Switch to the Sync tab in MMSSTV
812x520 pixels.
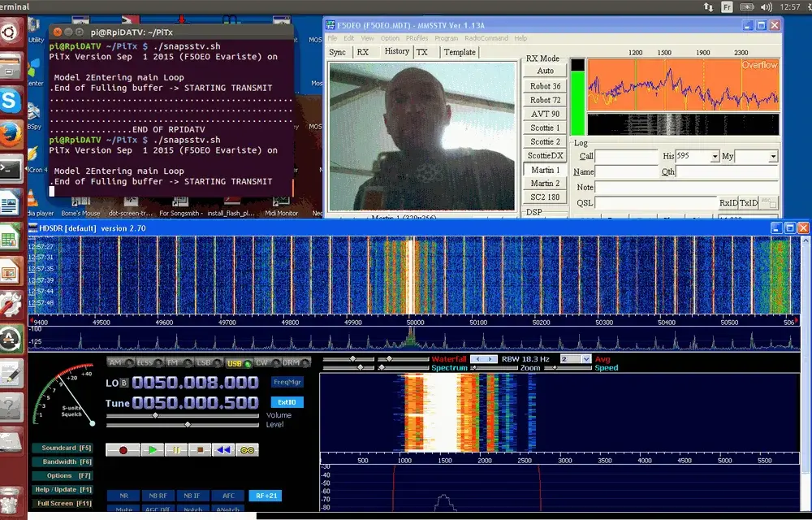coord(337,52)
